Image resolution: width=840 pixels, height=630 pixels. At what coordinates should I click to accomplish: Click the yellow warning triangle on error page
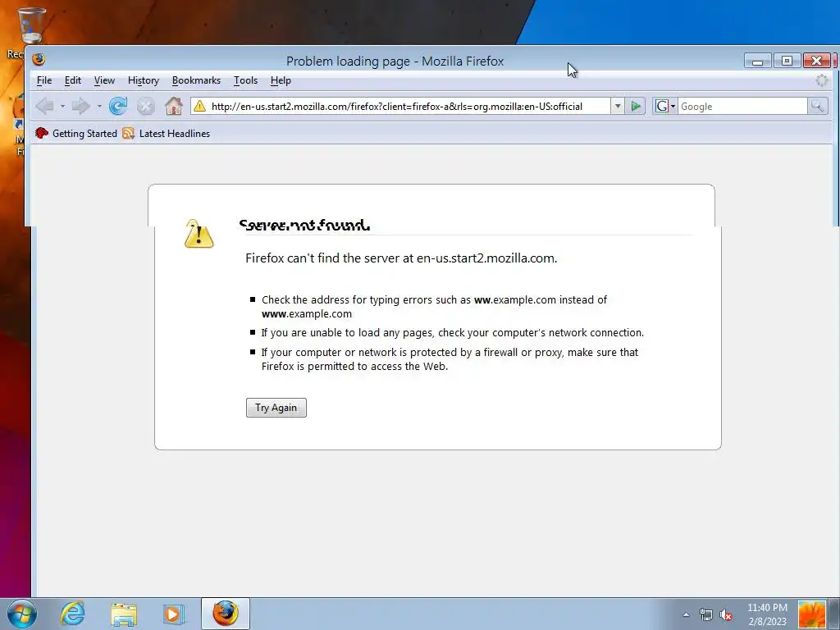[199, 234]
